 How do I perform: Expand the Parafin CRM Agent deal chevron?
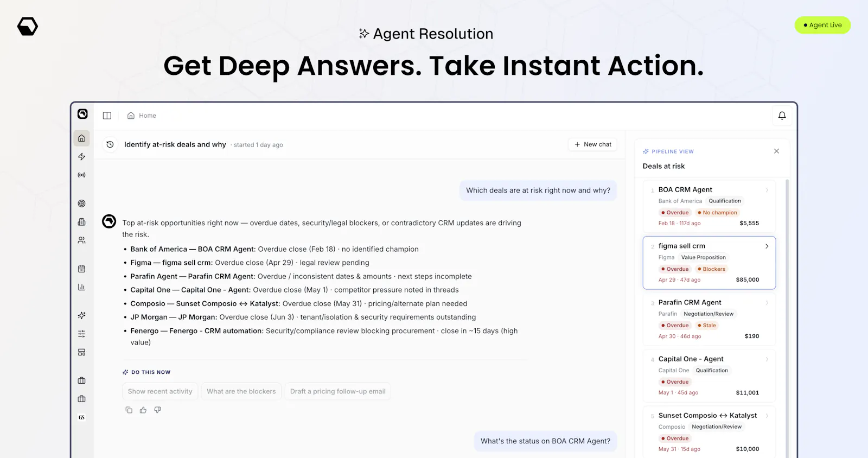click(x=767, y=303)
